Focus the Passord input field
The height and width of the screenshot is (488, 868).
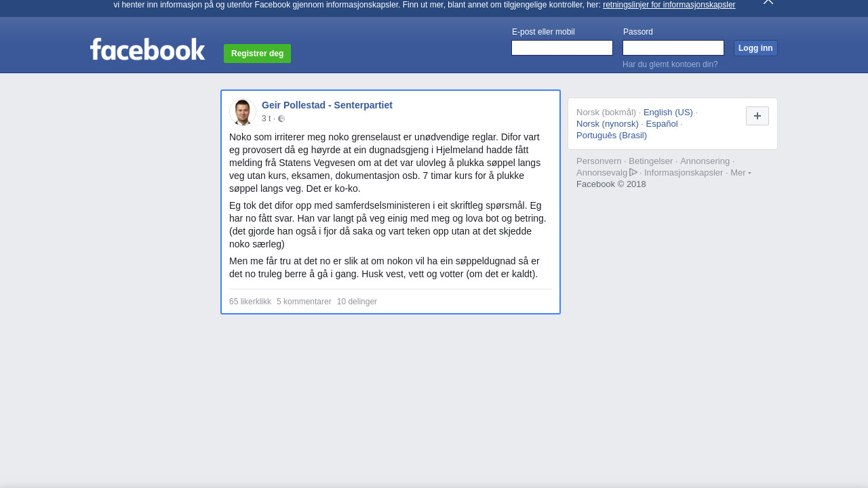pyautogui.click(x=673, y=48)
